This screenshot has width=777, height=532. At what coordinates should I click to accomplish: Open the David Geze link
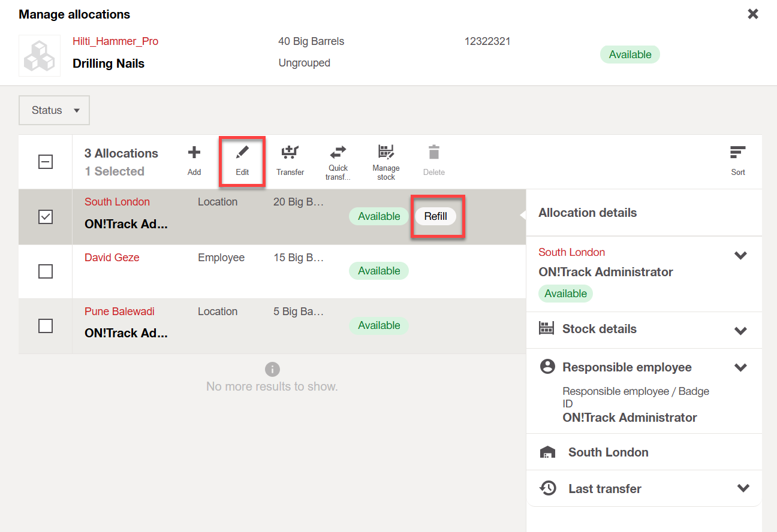click(112, 258)
